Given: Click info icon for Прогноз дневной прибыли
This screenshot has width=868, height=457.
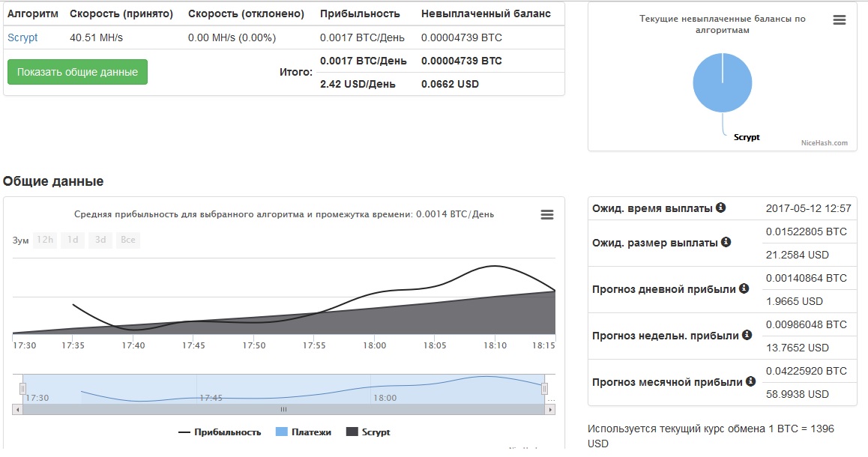Looking at the screenshot, I should [744, 288].
